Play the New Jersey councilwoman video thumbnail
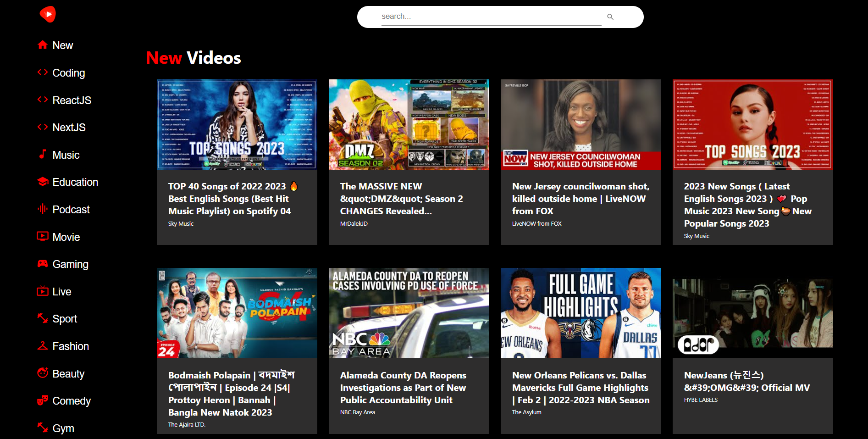Image resolution: width=868 pixels, height=439 pixels. pos(581,124)
